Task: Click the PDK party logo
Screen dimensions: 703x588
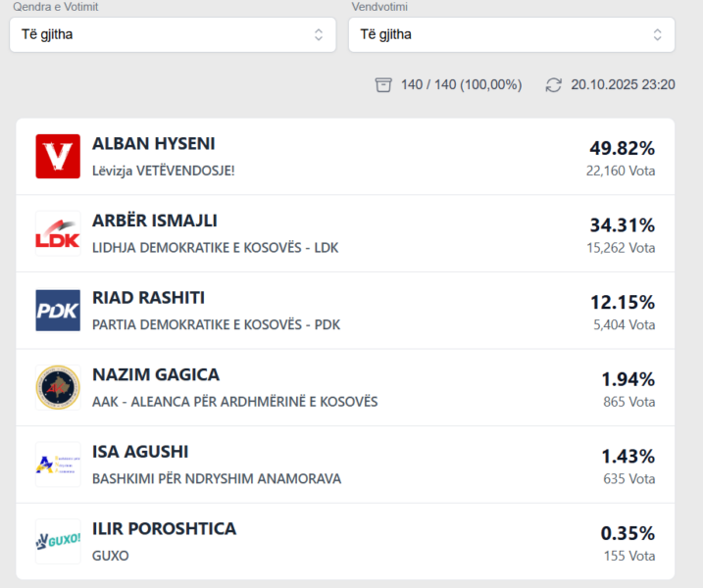Action: pyautogui.click(x=58, y=311)
